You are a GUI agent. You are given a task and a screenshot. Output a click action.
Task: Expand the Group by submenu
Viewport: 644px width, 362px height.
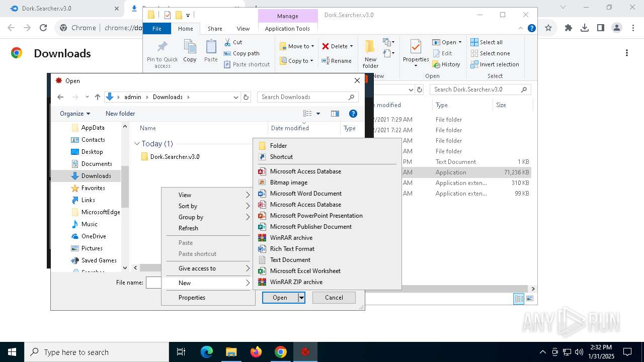(x=207, y=217)
